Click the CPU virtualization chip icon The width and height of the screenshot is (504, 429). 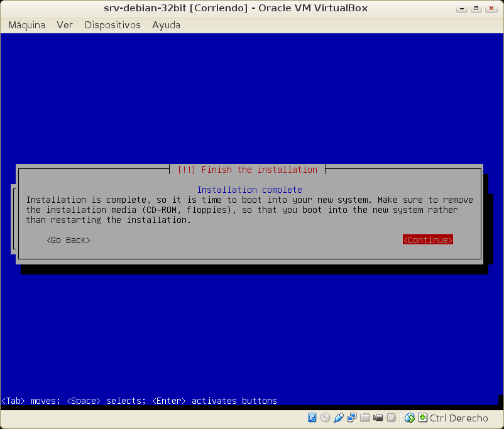click(x=391, y=418)
